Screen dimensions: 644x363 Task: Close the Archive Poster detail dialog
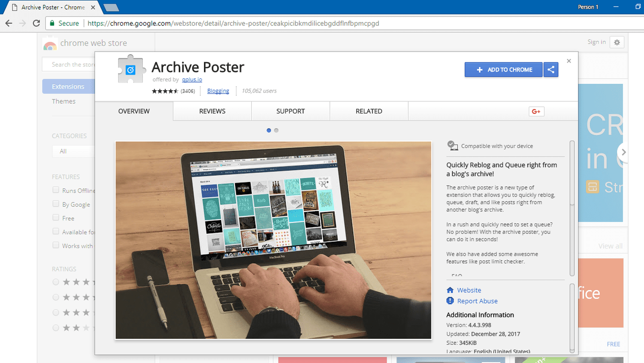tap(569, 61)
